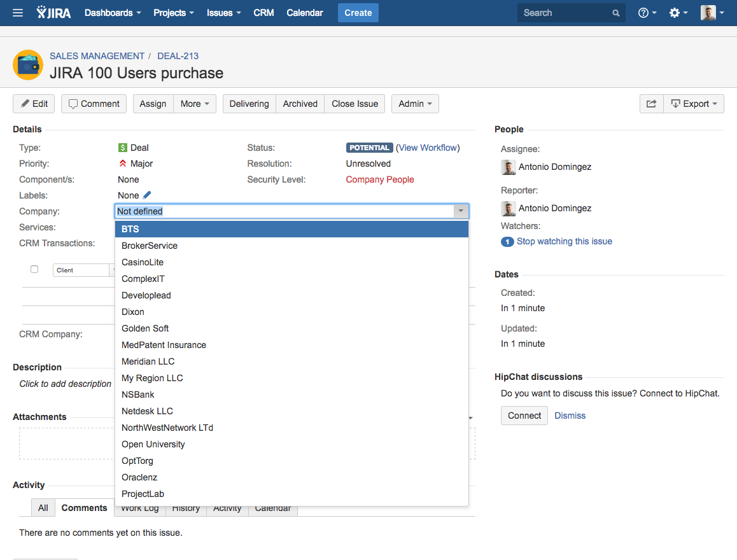Screen dimensions: 737x560
Task: Open the administration gear icon menu
Action: [x=678, y=13]
